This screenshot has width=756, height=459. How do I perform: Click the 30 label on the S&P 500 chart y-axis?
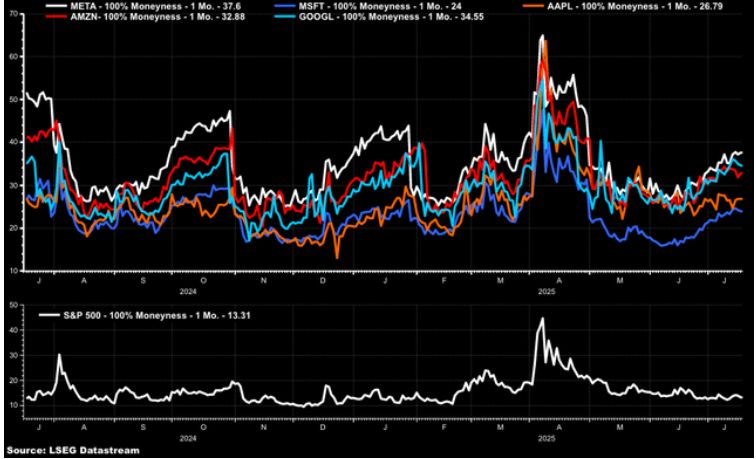tap(14, 355)
